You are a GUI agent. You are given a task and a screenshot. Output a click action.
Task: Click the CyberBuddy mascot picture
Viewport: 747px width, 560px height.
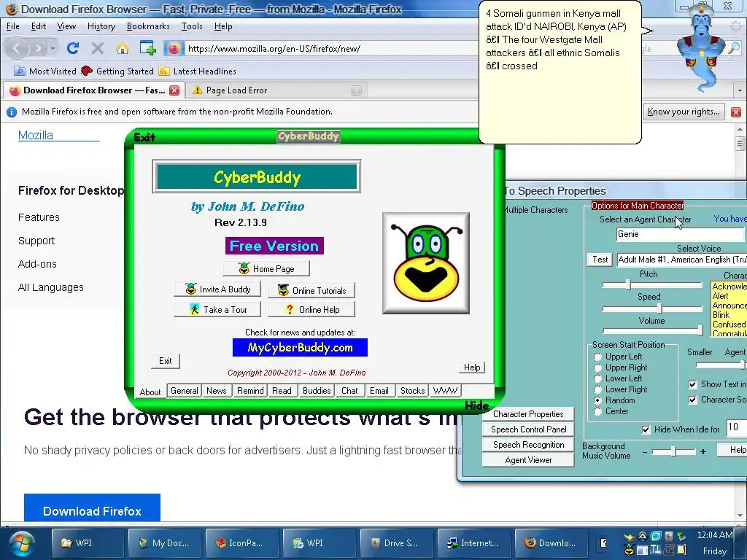[426, 262]
